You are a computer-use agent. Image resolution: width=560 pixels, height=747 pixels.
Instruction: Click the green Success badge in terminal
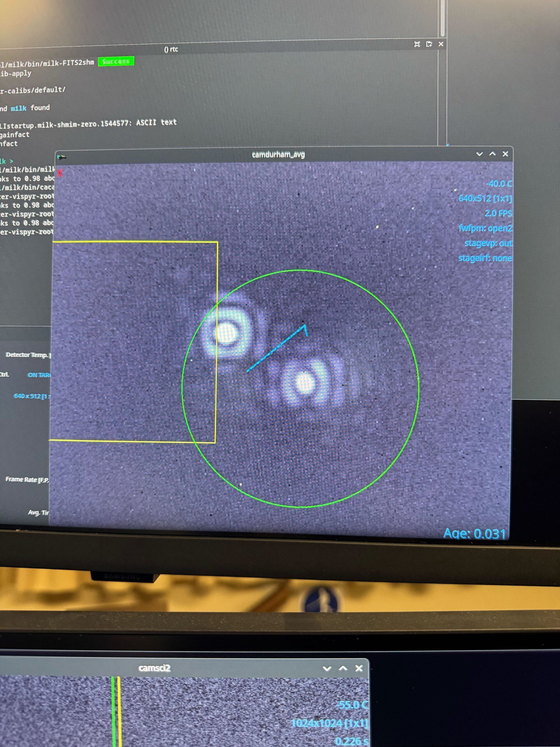[x=116, y=61]
